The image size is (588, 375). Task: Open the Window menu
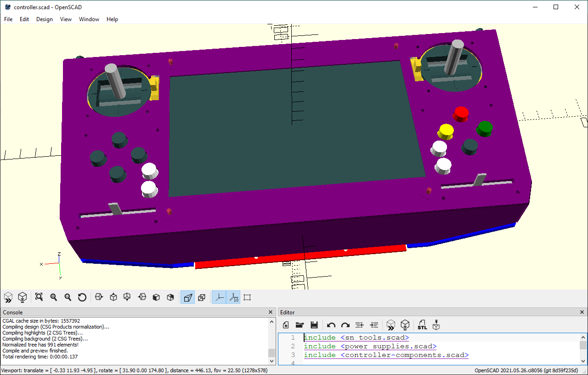(89, 19)
